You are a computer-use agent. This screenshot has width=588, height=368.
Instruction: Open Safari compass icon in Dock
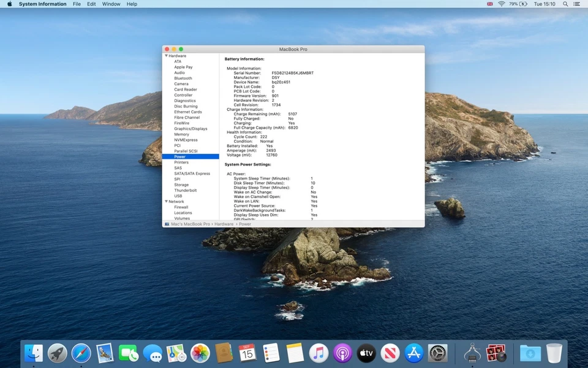[x=81, y=353]
